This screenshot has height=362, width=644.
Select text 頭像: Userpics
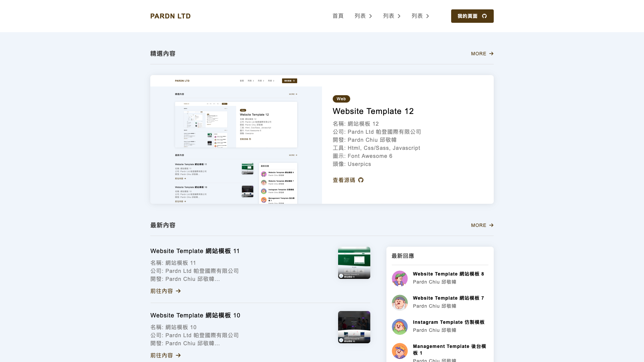(x=352, y=164)
